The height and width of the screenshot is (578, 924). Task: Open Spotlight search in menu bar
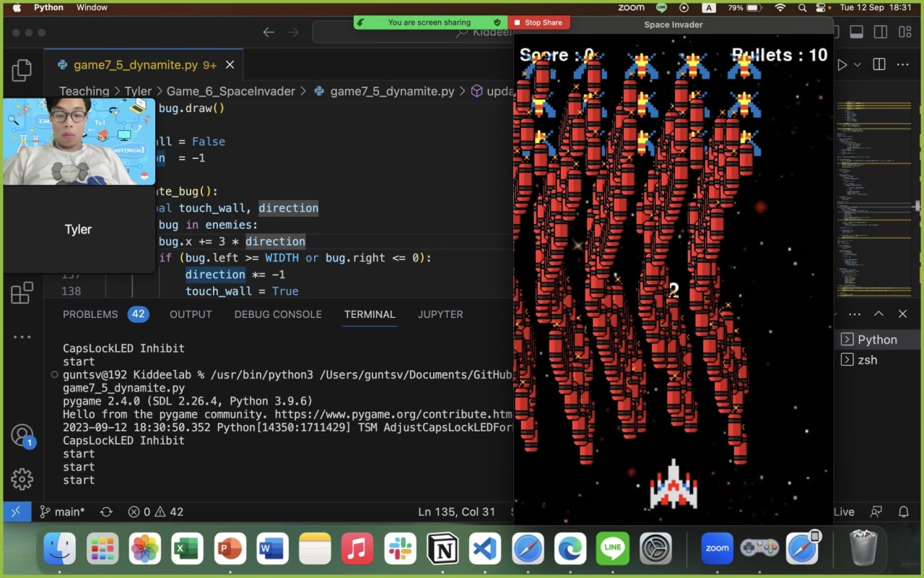click(x=803, y=7)
